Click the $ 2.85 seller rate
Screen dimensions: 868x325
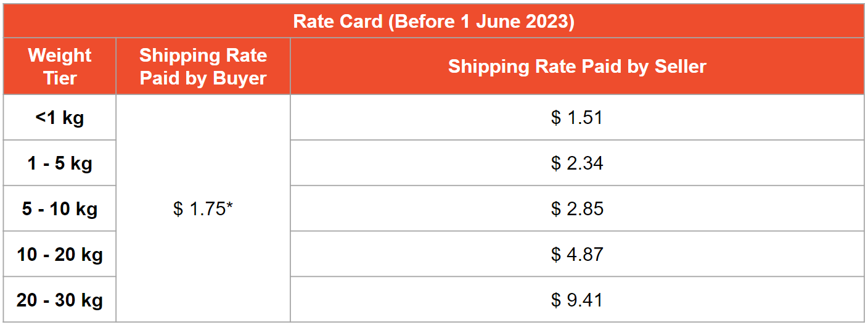point(577,209)
